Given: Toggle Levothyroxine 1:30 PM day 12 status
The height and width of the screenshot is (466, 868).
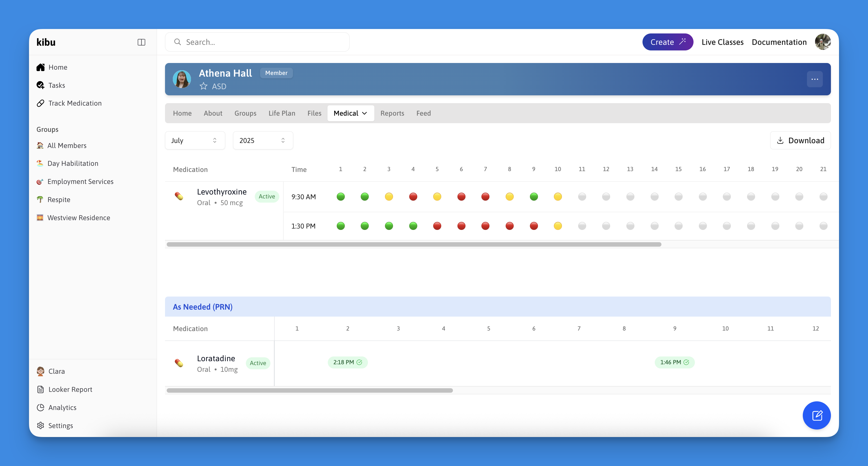Looking at the screenshot, I should click(606, 226).
